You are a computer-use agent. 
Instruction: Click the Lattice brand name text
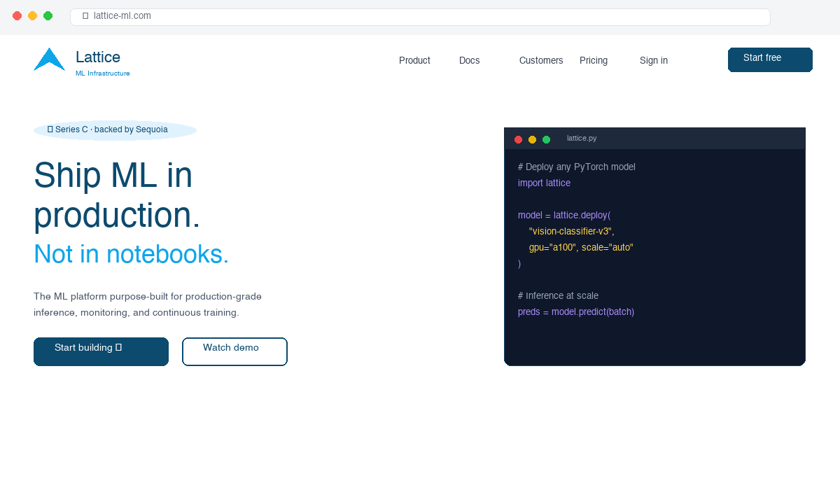coord(98,57)
